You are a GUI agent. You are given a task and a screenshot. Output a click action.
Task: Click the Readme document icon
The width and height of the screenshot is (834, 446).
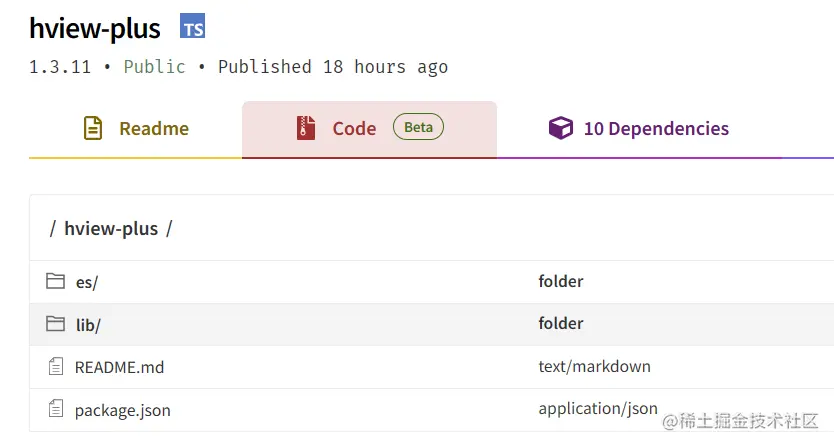point(93,128)
